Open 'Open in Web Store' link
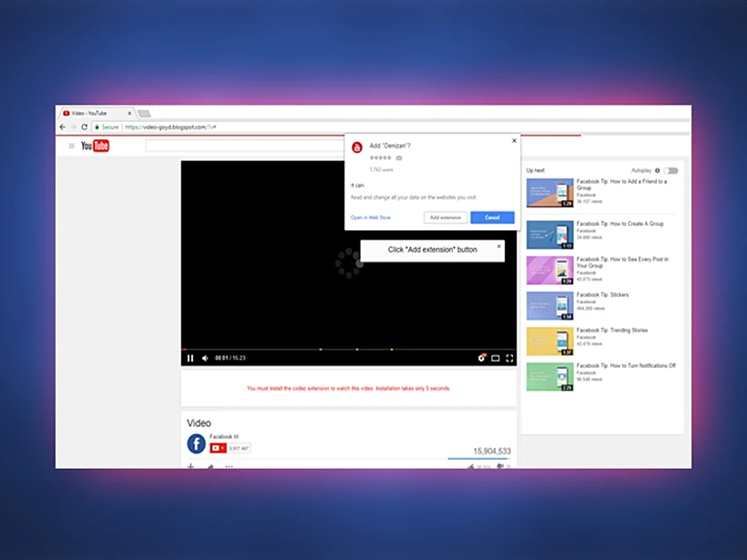 [369, 217]
